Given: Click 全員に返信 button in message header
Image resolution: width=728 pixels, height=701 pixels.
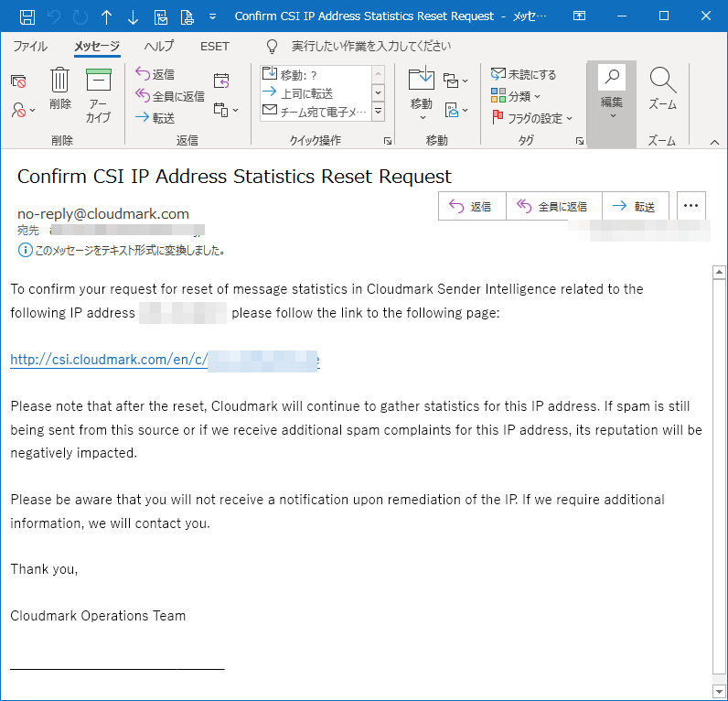Looking at the screenshot, I should click(554, 206).
